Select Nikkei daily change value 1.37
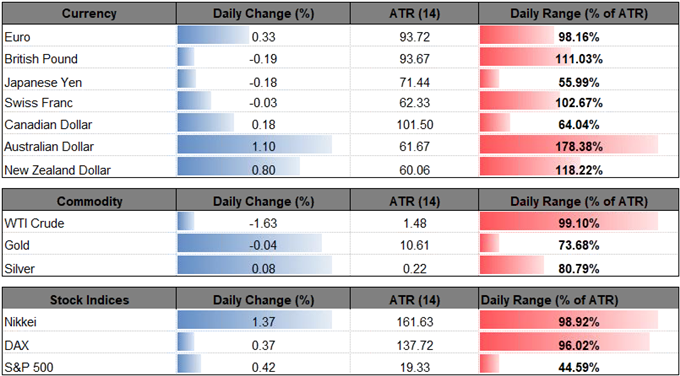Viewport: 680px width, 376px height. (x=263, y=322)
